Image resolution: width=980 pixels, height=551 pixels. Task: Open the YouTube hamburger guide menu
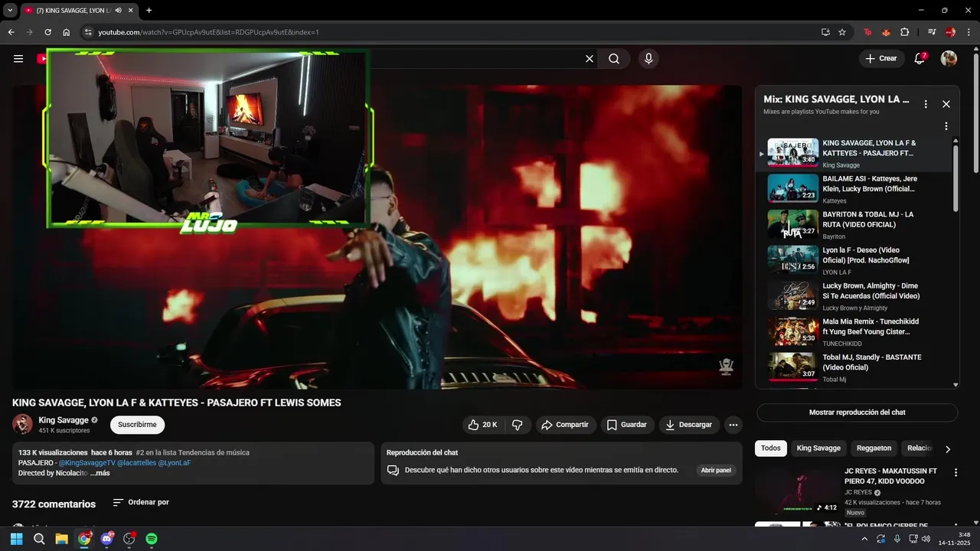point(18,59)
